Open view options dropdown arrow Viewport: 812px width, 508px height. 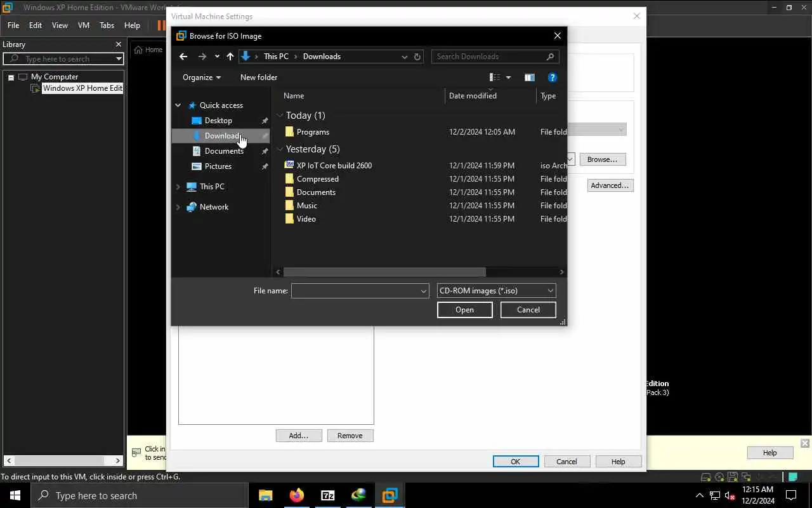[x=508, y=77]
